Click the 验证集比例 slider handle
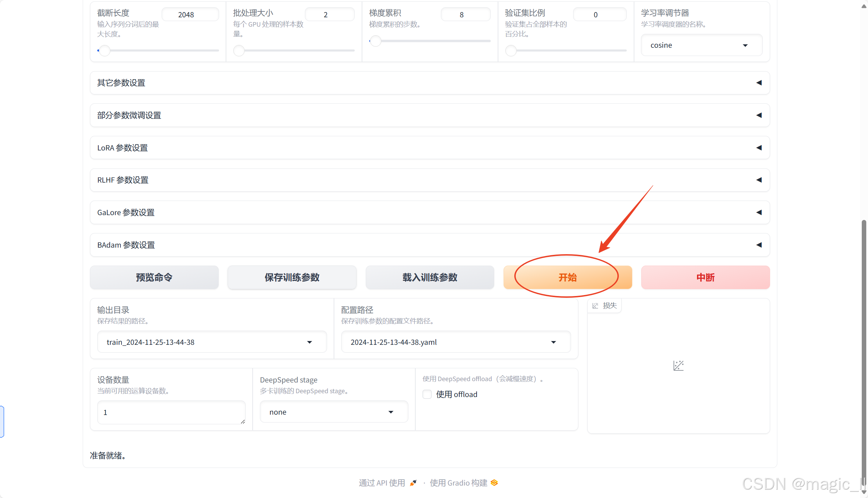This screenshot has height=498, width=868. pos(511,50)
